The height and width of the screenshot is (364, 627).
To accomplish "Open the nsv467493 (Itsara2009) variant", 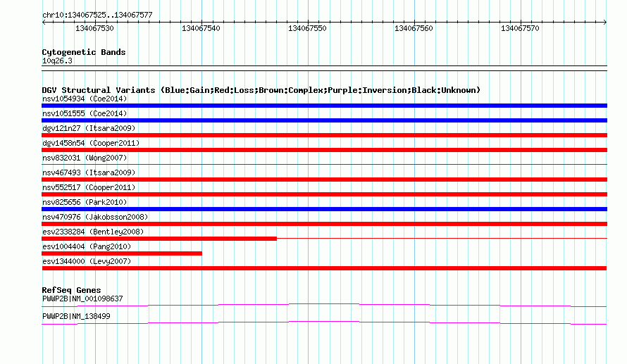I will 89,172.
